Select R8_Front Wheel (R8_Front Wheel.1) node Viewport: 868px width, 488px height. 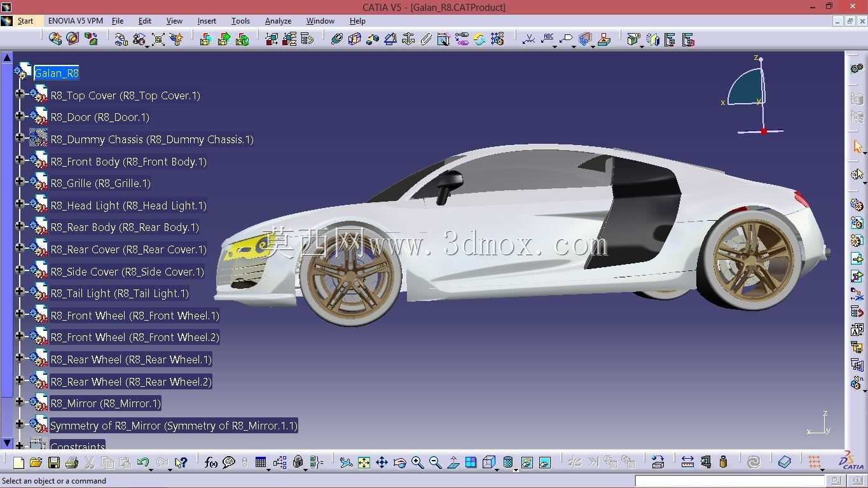coord(135,316)
